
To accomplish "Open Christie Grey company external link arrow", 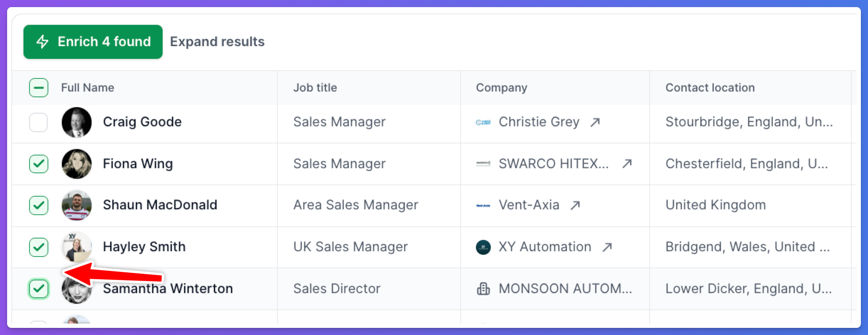I will click(595, 122).
